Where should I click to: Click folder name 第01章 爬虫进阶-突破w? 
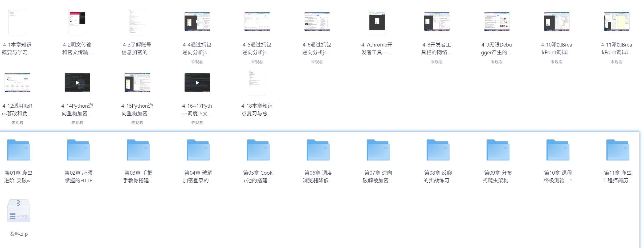pos(19,176)
